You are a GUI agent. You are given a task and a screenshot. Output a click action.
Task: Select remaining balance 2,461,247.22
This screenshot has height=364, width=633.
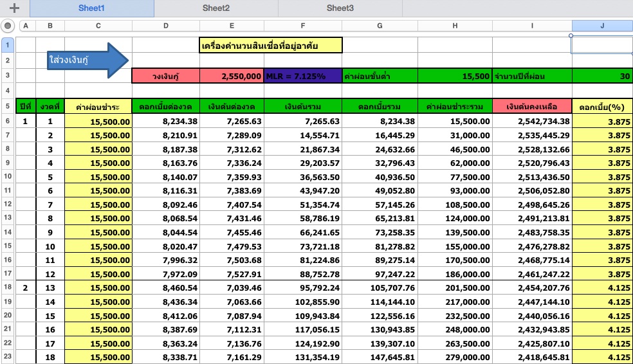pyautogui.click(x=532, y=274)
